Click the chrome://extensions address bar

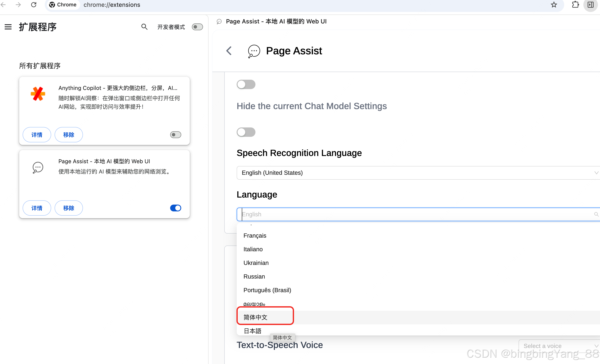pyautogui.click(x=112, y=5)
